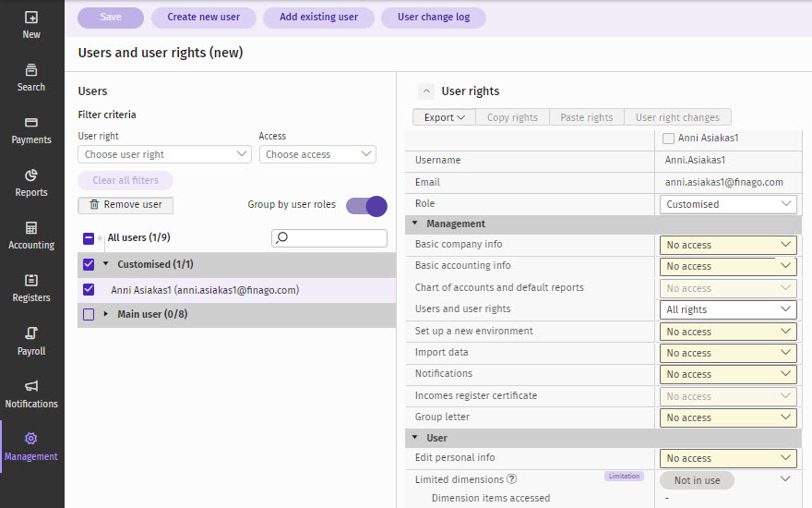Click the magnifier icon in user search
Viewport: 812px width, 508px height.
282,238
